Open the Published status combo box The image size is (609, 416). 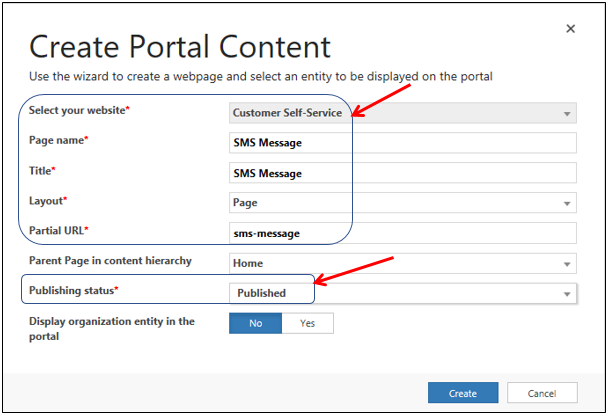400,294
